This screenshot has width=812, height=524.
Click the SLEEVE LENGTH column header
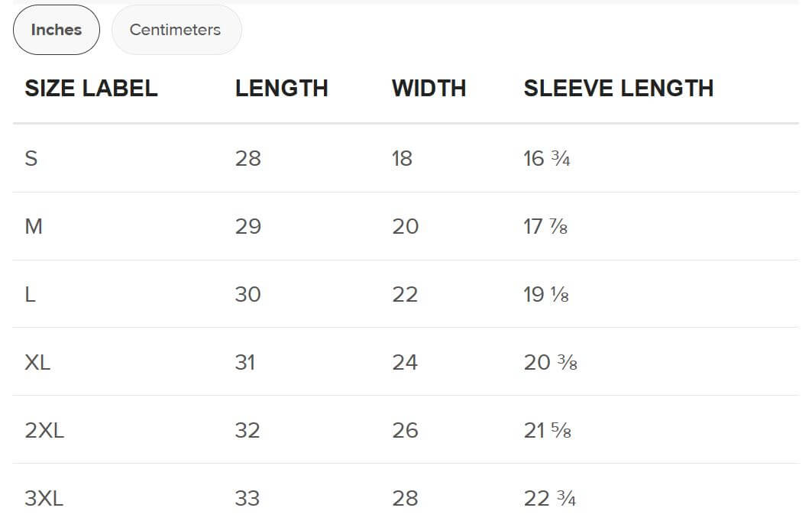(x=618, y=88)
